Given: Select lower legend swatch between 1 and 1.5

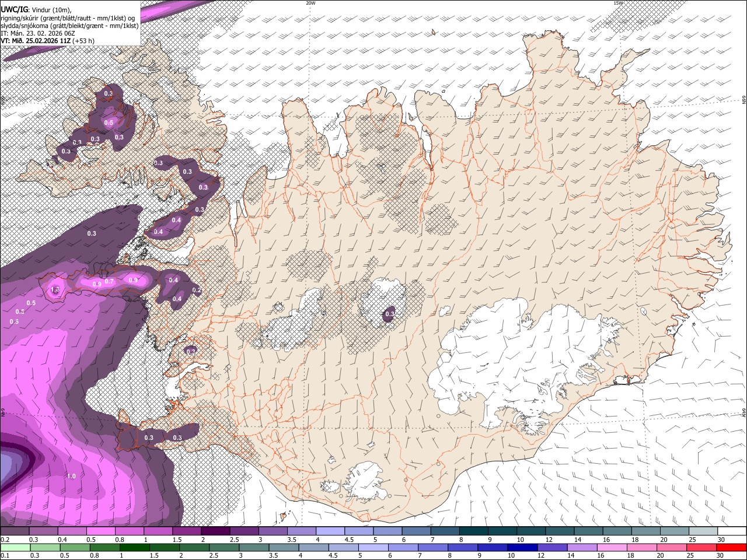Looking at the screenshot, I should coord(135,548).
